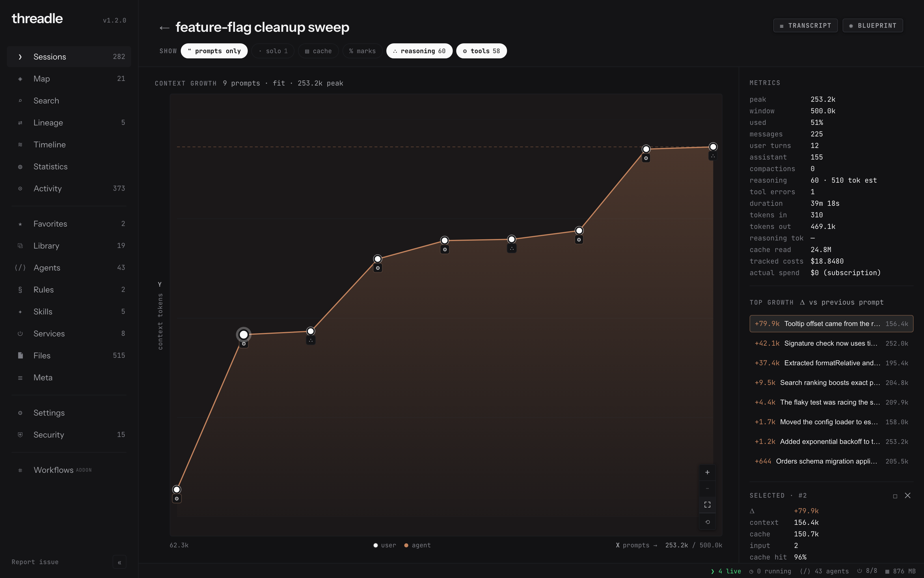This screenshot has width=924, height=578.
Task: Open the Lineage section
Action: pos(69,123)
